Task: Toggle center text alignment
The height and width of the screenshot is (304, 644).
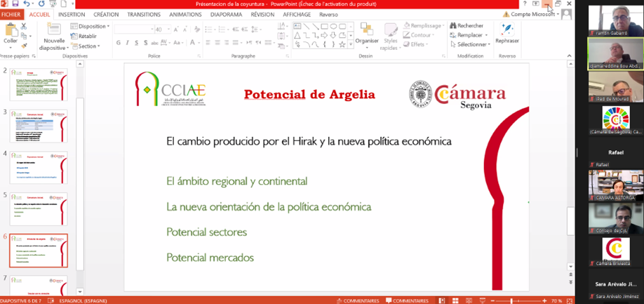Action: [217, 43]
